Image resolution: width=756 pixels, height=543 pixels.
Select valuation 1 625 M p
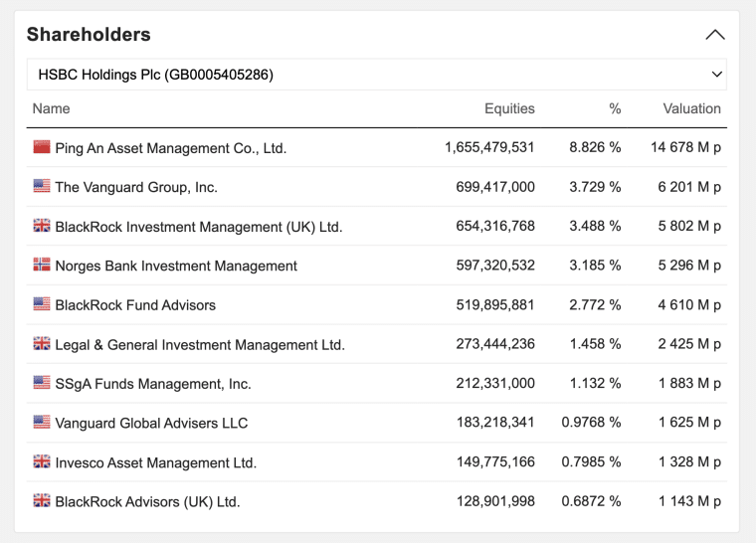(689, 423)
